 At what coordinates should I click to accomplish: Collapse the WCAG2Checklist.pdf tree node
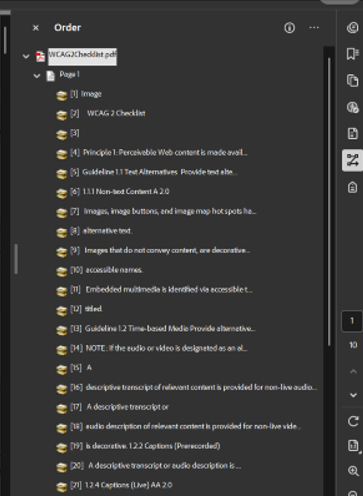[x=26, y=56]
